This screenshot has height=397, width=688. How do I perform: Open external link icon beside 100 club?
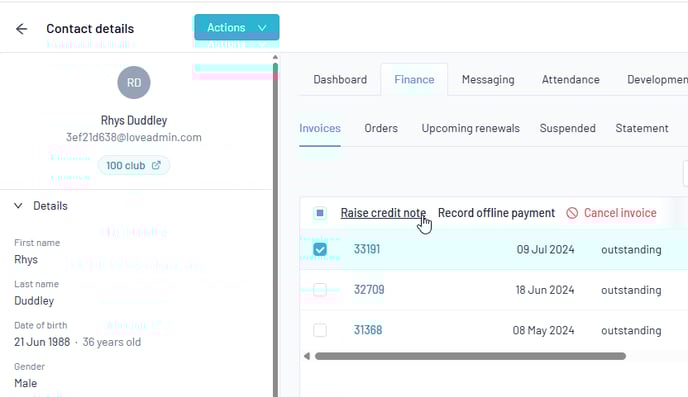pos(156,165)
